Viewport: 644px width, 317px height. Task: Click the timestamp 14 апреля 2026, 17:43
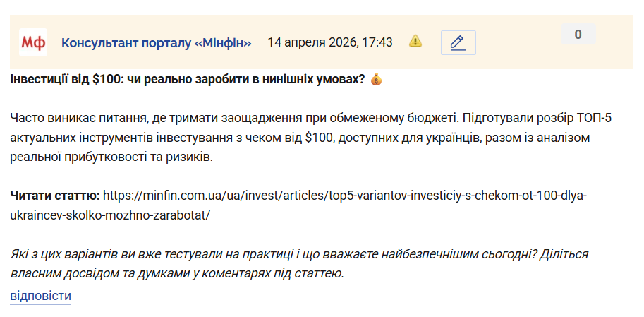[329, 42]
